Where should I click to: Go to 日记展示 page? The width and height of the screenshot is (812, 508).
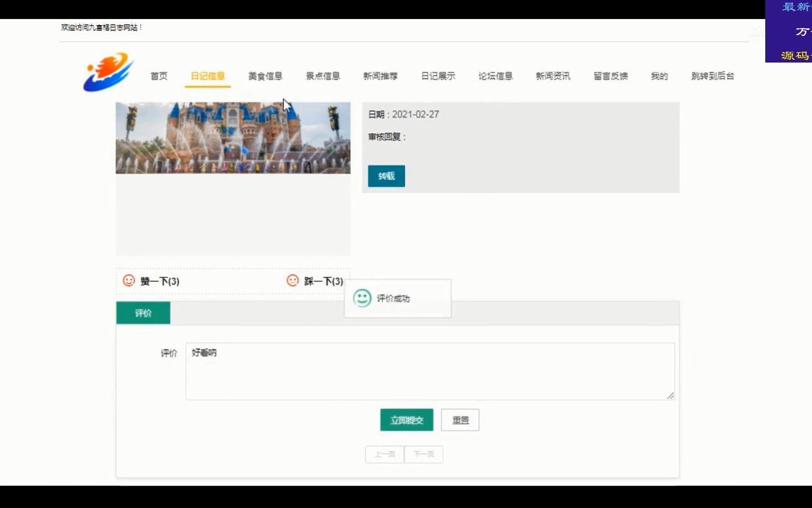pos(438,76)
